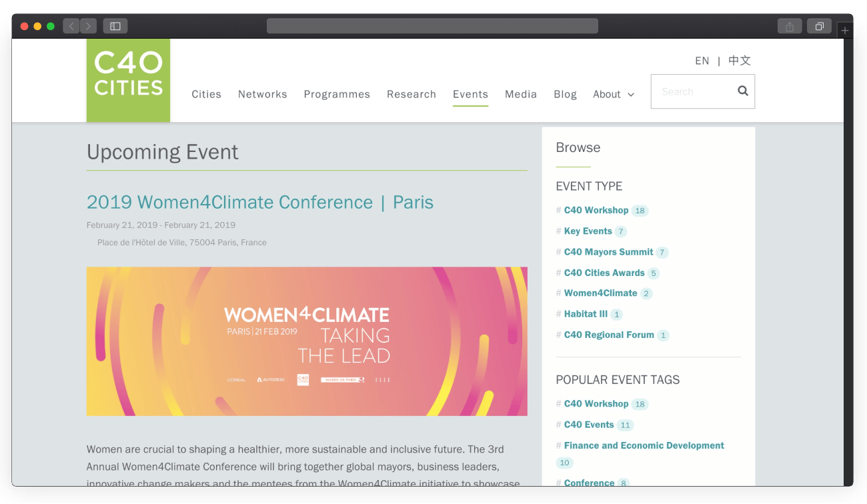Close the browser window red button

point(24,26)
